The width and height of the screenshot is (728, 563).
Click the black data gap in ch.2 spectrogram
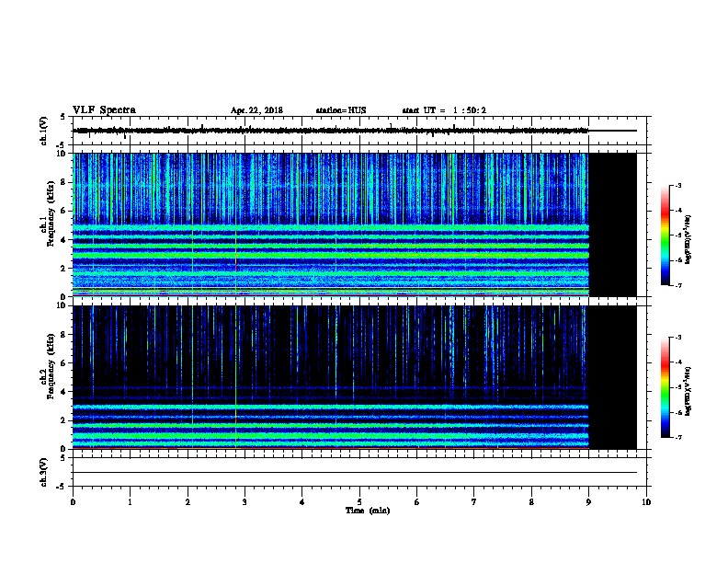pos(613,377)
